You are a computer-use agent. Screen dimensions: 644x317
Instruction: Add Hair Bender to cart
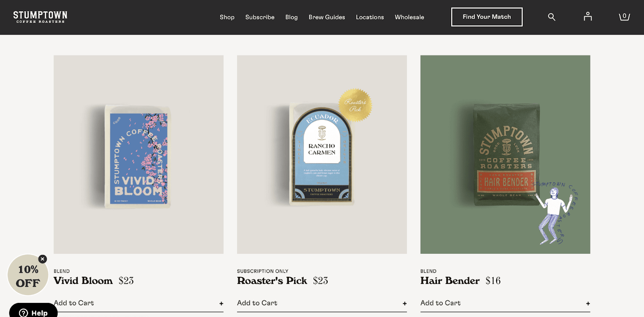(505, 303)
